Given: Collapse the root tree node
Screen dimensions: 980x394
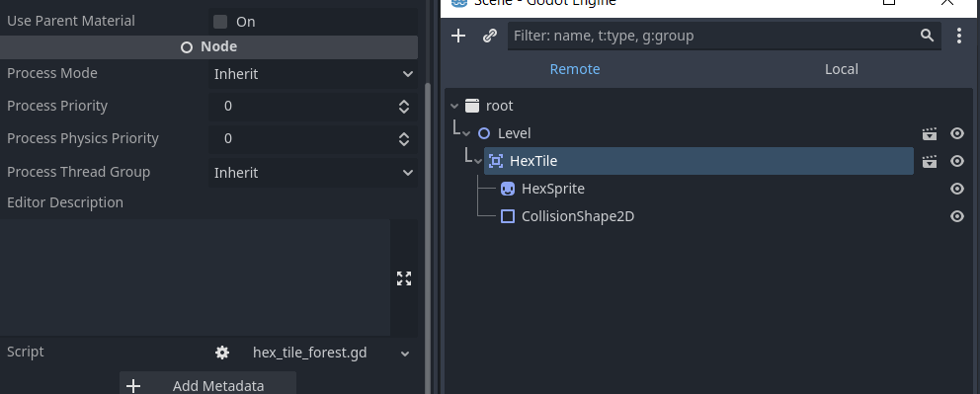Looking at the screenshot, I should coord(454,106).
